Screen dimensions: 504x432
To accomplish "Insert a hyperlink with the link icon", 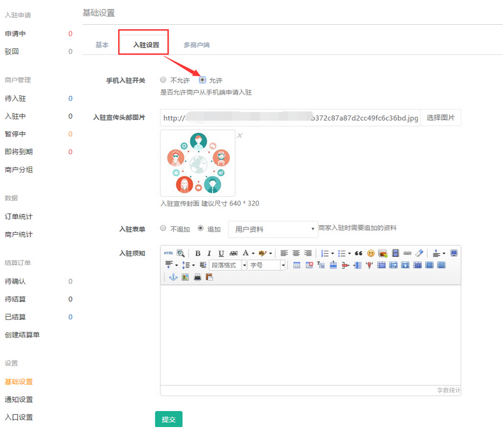I will 407,253.
